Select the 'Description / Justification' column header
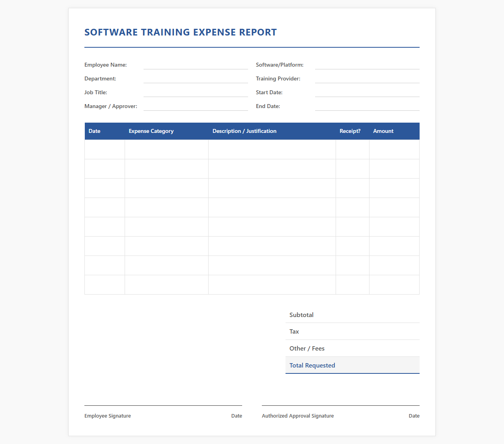The image size is (504, 444). (x=272, y=131)
